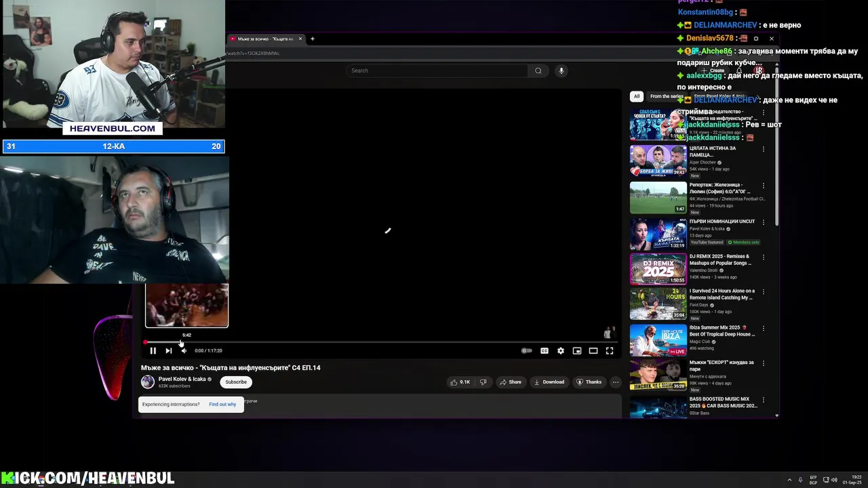The image size is (868, 488).
Task: Skip to the next video
Action: tap(168, 350)
